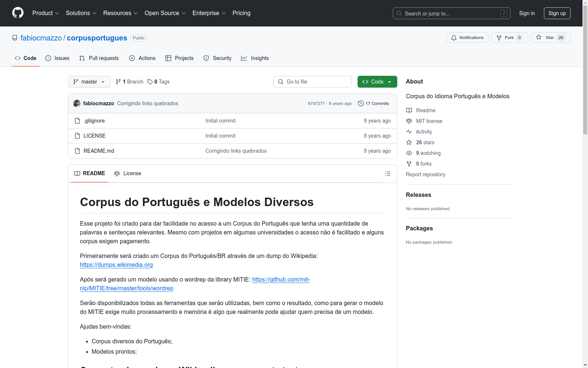
Task: Switch to the Code tab
Action: click(x=26, y=58)
